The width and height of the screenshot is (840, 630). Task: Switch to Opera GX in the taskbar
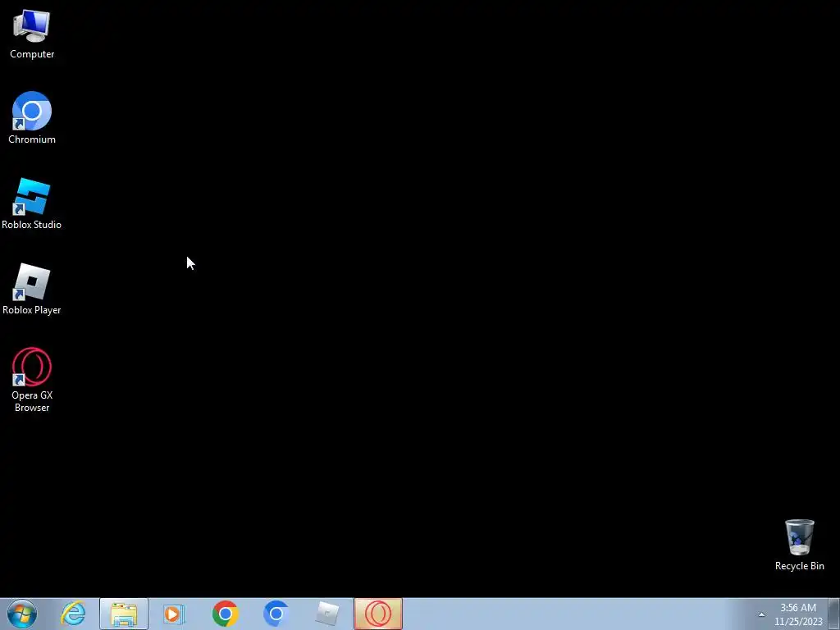[378, 614]
